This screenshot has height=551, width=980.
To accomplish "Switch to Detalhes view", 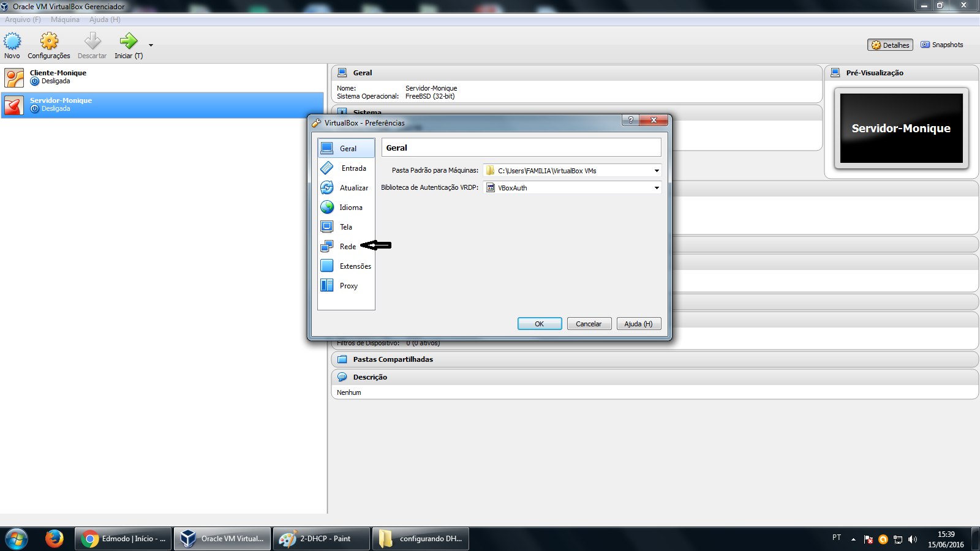I will coord(890,45).
